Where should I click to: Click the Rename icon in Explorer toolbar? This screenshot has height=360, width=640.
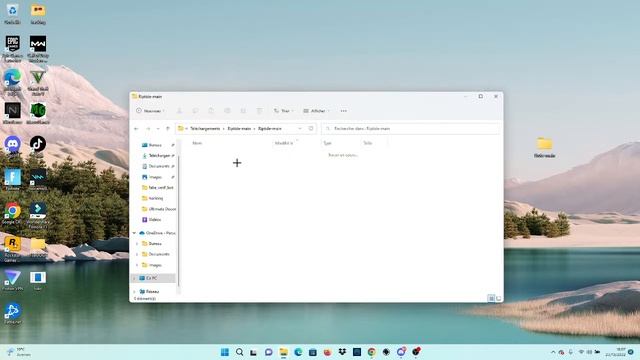(227, 111)
